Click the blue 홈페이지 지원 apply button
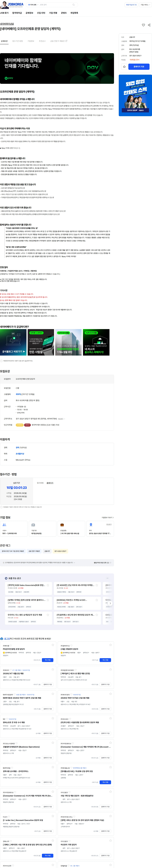 coord(139,67)
